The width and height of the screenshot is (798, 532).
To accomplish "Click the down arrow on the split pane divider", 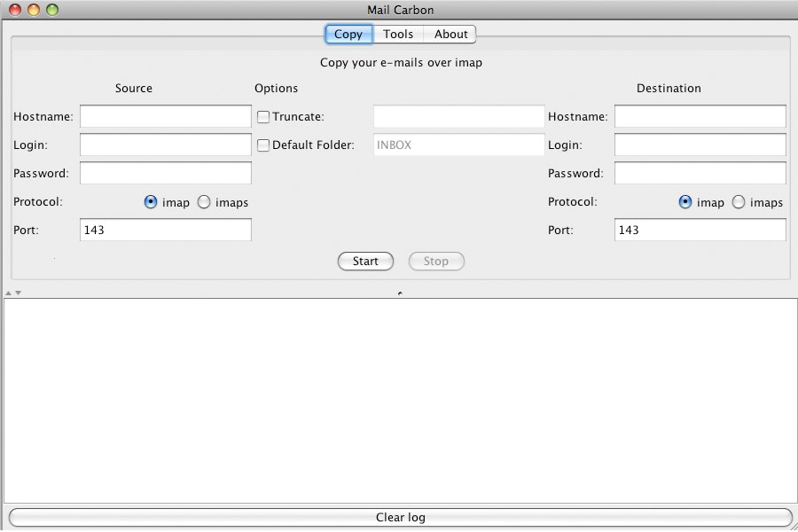I will pos(19,293).
